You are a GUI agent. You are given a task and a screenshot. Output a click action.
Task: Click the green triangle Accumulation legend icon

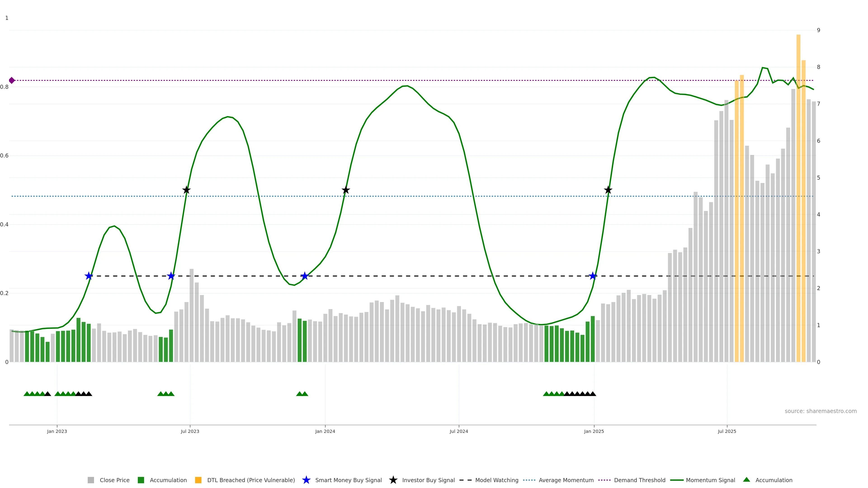pyautogui.click(x=746, y=480)
